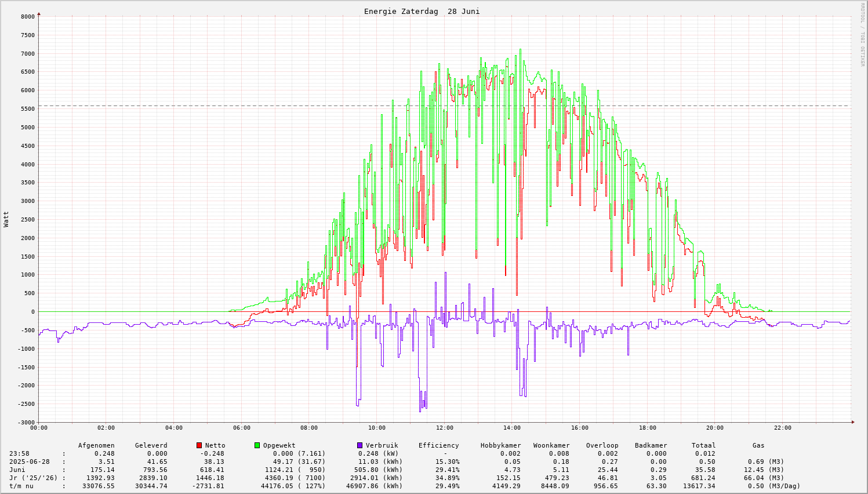
Task: Click the 8000 value on the y-axis
Action: click(x=27, y=17)
